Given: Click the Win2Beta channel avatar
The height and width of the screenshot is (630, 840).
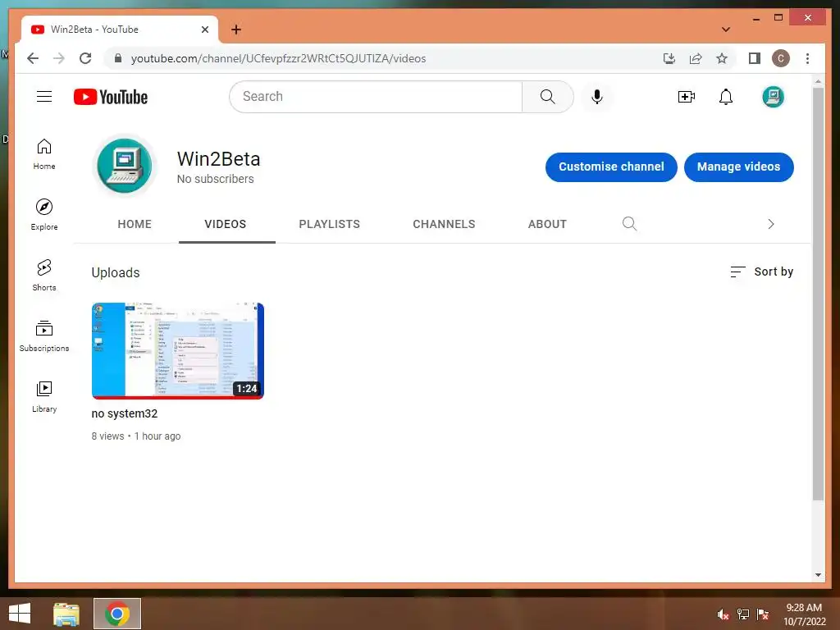Looking at the screenshot, I should point(125,166).
